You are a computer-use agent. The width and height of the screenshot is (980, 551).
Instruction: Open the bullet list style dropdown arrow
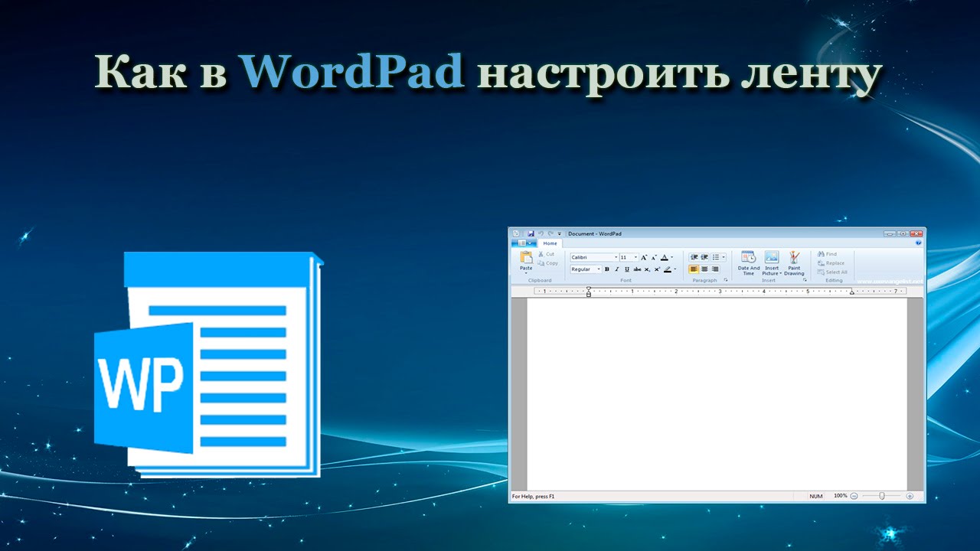click(x=724, y=257)
